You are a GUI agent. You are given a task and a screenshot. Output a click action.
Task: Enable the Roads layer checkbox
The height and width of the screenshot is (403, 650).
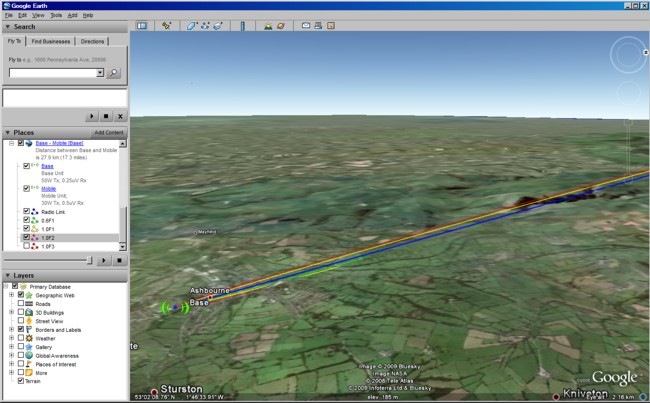(x=21, y=303)
